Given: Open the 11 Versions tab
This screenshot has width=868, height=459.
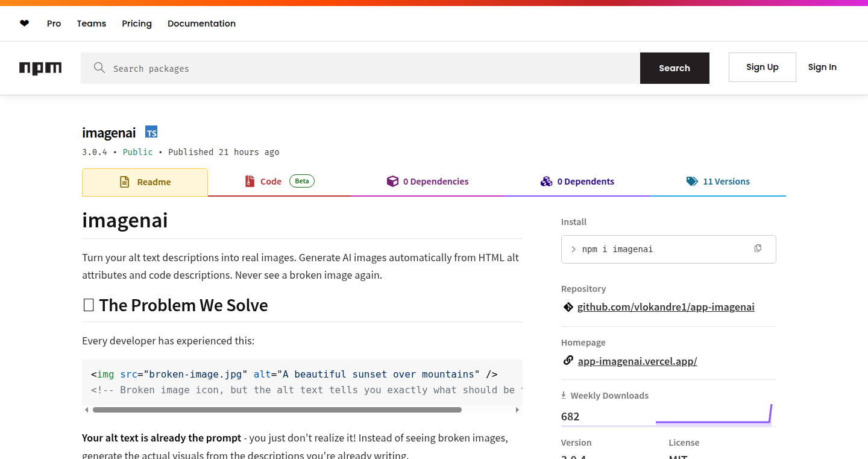Looking at the screenshot, I should point(718,182).
